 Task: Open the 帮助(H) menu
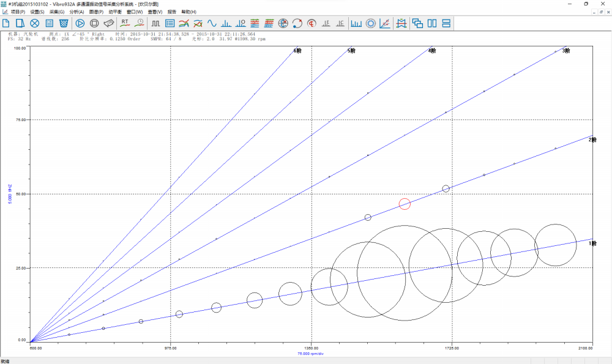[189, 12]
